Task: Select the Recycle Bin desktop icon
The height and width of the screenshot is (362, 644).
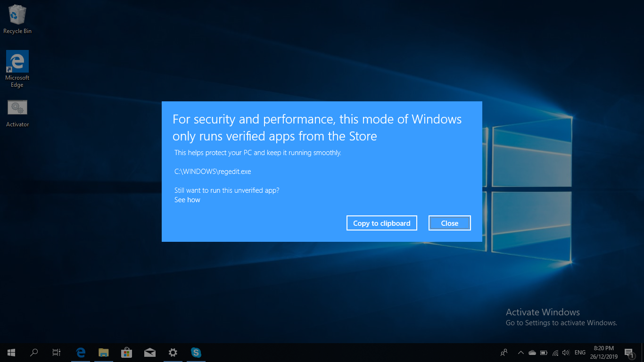Action: click(x=17, y=19)
